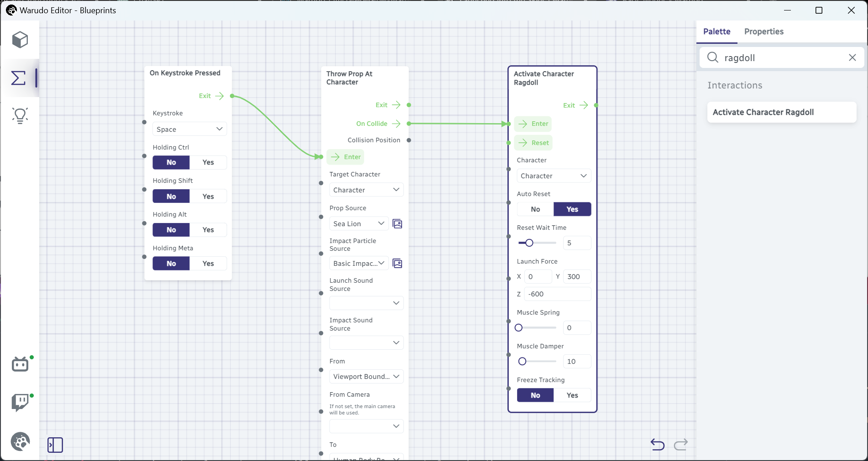The width and height of the screenshot is (868, 461).
Task: Select the Palette tab
Action: coord(716,31)
